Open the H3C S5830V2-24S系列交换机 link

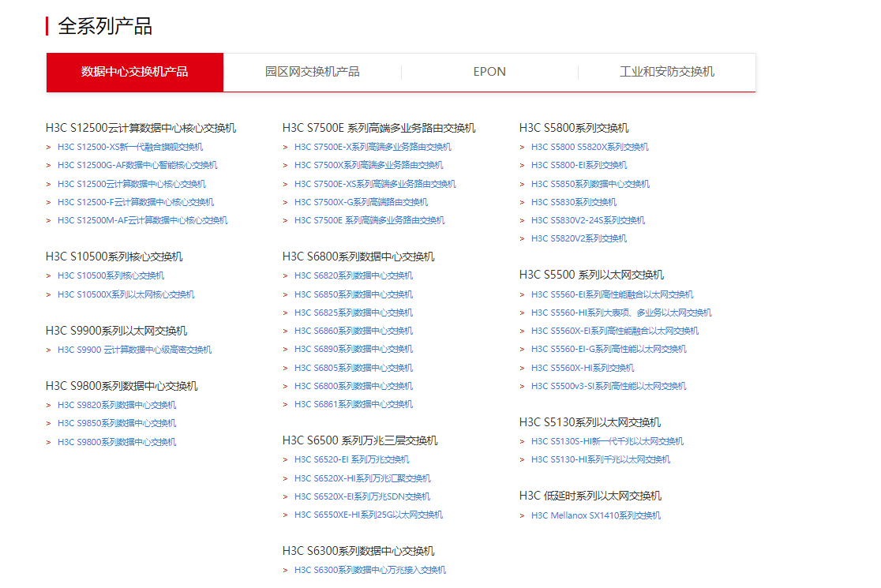[x=588, y=221]
